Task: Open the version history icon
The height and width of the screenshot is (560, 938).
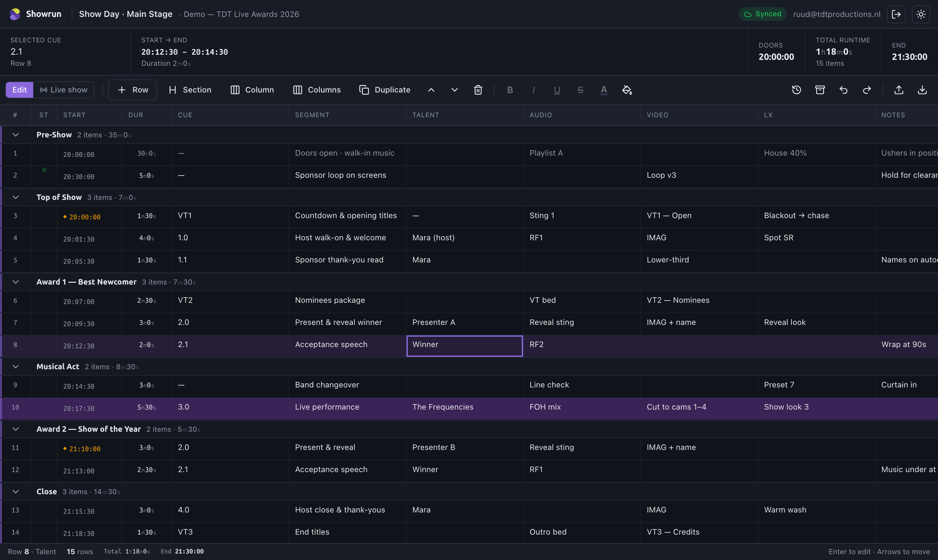Action: pos(796,90)
